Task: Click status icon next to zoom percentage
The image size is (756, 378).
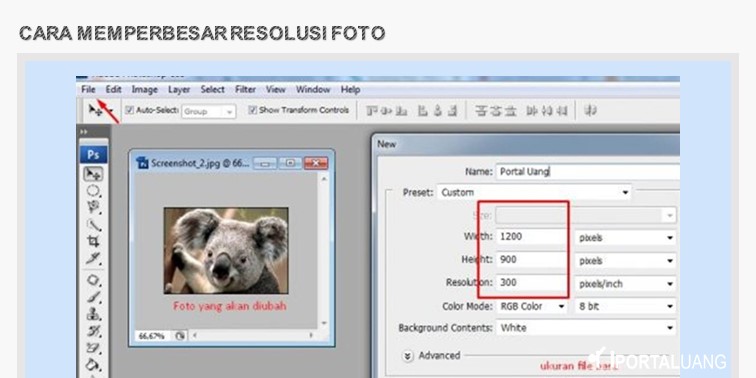Action: point(180,336)
